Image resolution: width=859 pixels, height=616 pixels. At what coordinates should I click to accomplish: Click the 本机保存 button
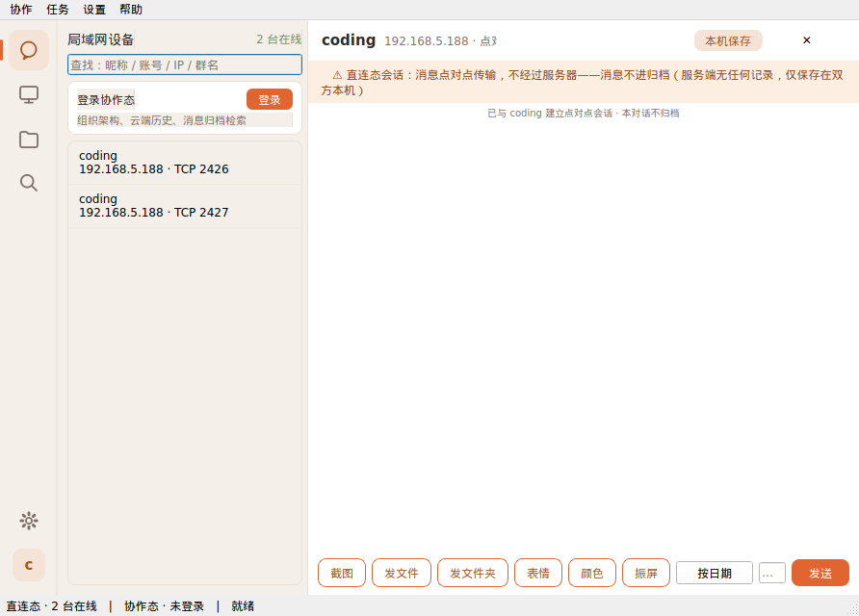click(x=728, y=40)
